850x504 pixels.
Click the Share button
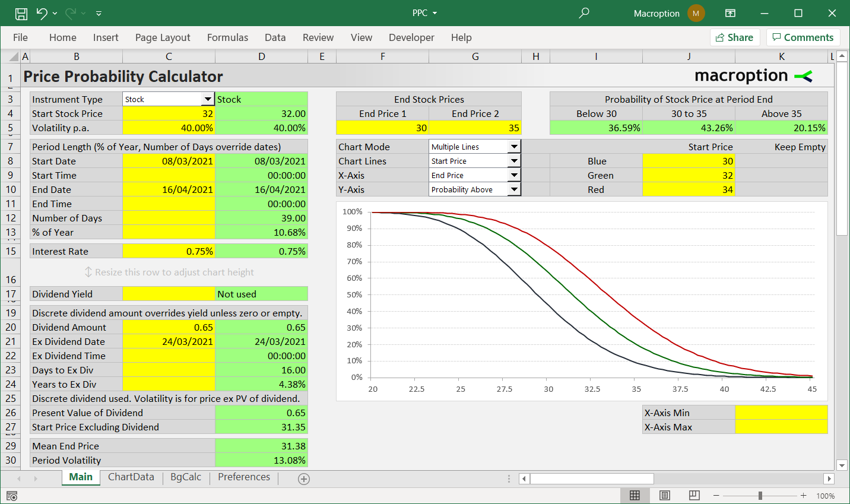click(735, 37)
